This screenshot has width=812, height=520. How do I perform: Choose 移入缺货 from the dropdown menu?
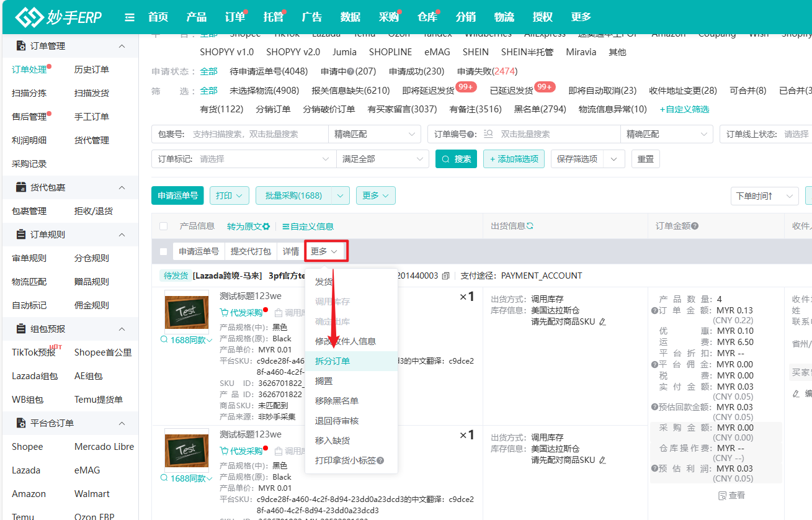tap(351, 441)
